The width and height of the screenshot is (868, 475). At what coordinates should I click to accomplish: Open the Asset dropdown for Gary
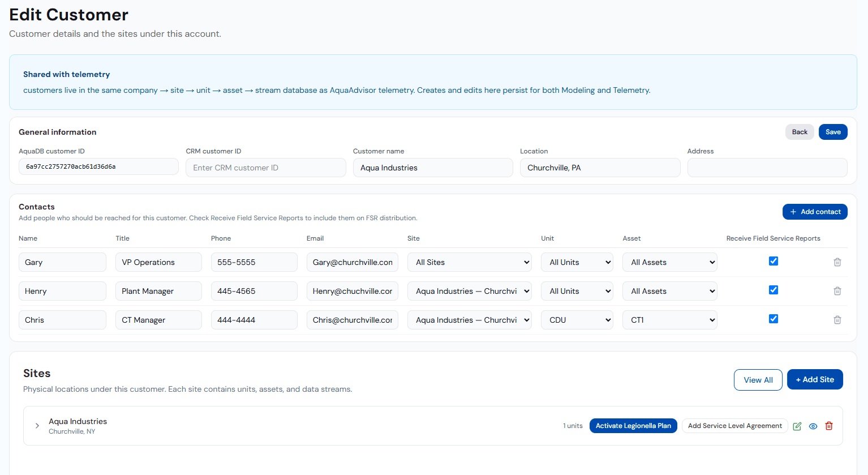pyautogui.click(x=670, y=262)
